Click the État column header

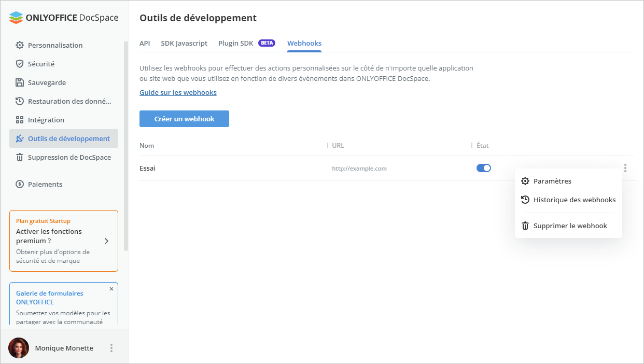[x=483, y=145]
